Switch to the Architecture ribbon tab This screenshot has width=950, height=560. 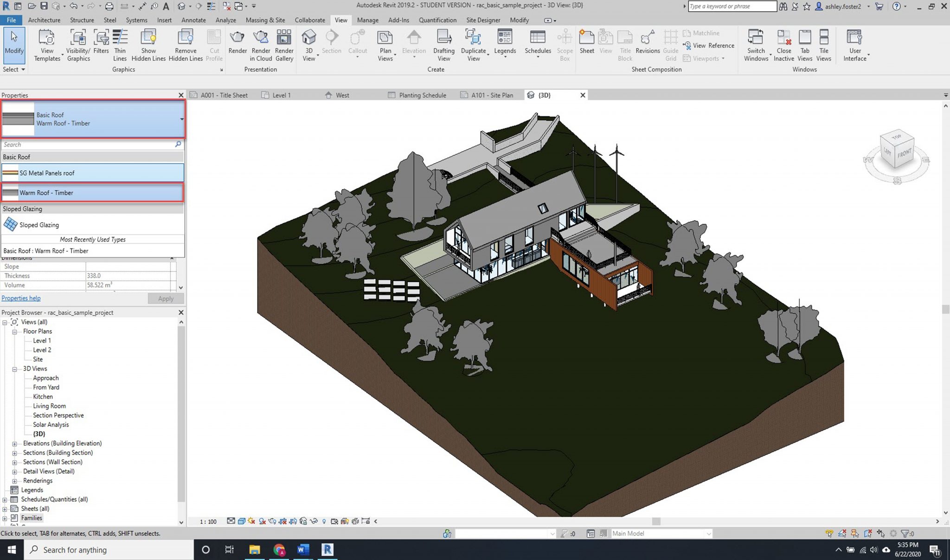pos(44,20)
